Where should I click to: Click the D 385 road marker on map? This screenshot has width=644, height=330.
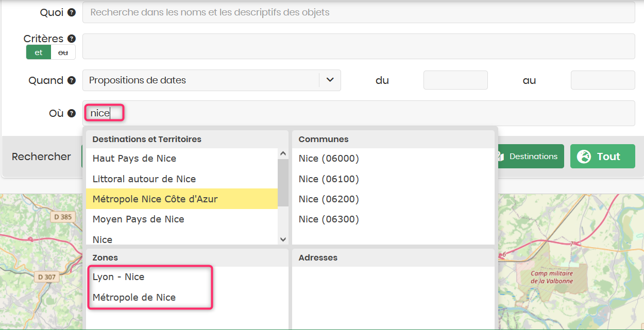[x=63, y=217]
